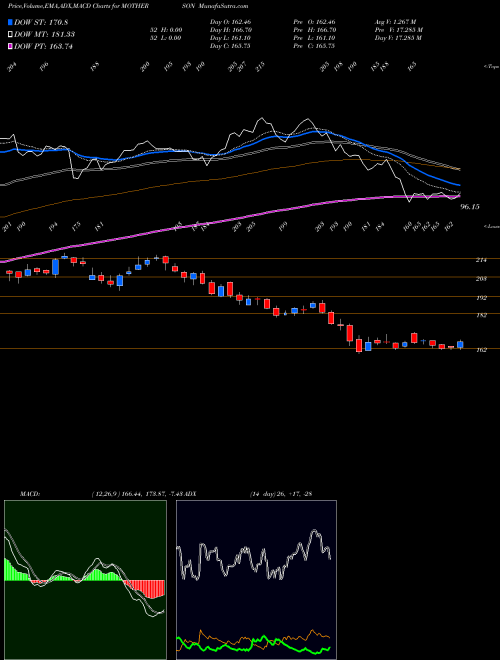Select the 'DOW ST: 170.8' value
Image resolution: width=500 pixels, height=660 pixels.
[41, 22]
